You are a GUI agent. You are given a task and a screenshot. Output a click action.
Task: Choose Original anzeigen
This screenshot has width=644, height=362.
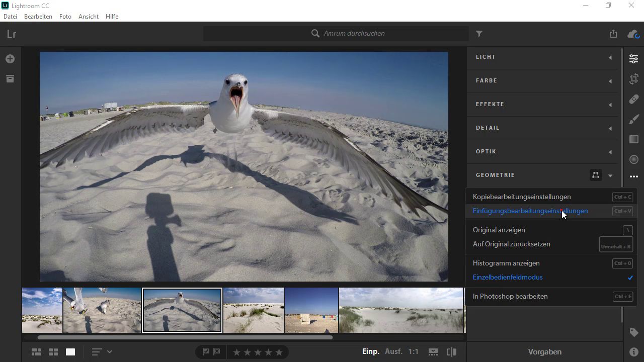pos(551,230)
